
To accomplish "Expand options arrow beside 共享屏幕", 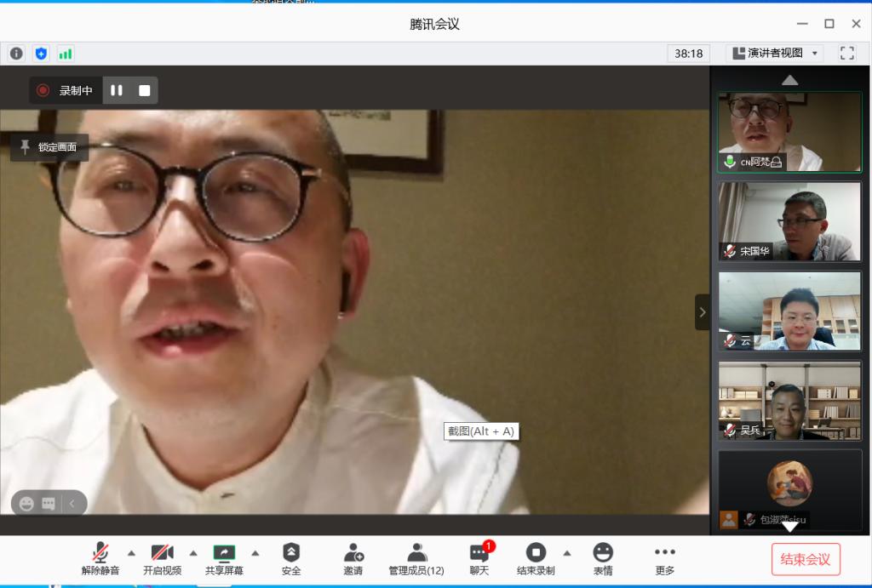I will [255, 552].
